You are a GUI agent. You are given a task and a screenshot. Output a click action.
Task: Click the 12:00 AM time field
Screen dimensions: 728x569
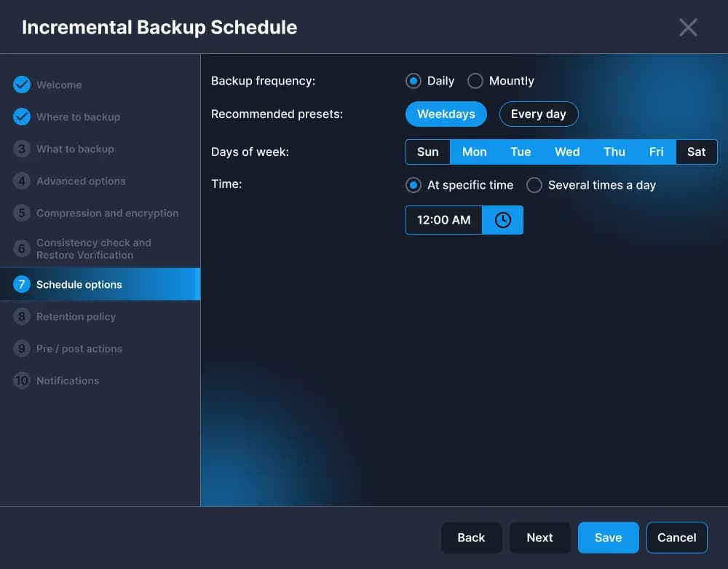[x=443, y=219]
